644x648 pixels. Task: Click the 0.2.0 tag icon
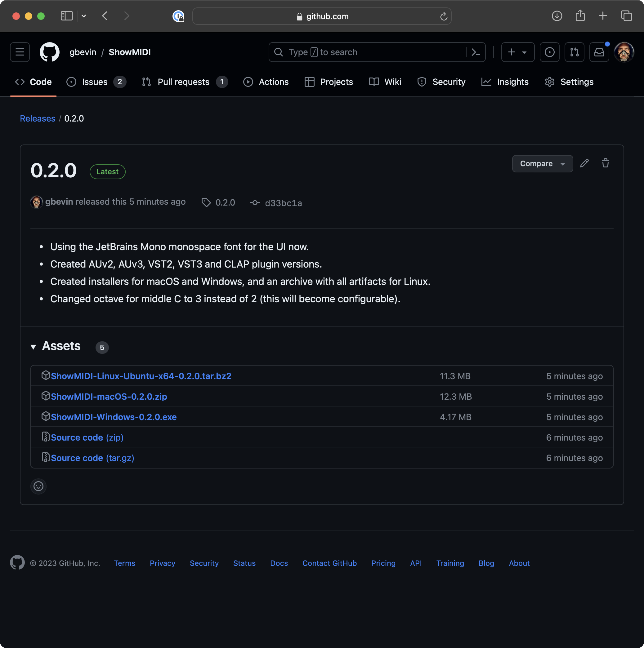pyautogui.click(x=206, y=202)
